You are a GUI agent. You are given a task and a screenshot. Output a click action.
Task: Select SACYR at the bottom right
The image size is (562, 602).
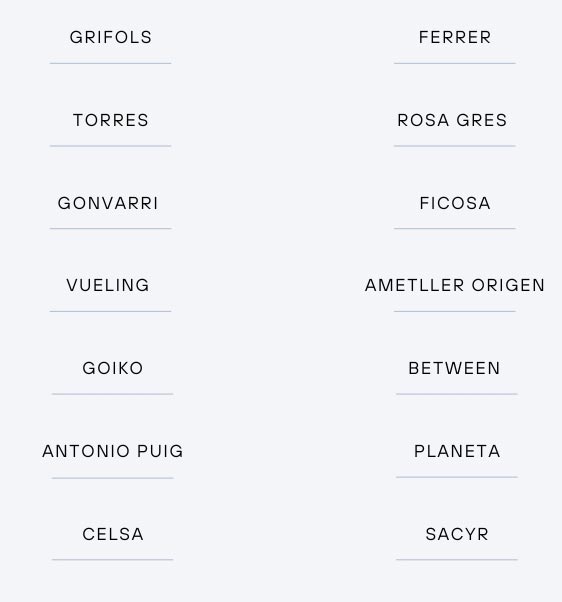click(x=457, y=534)
